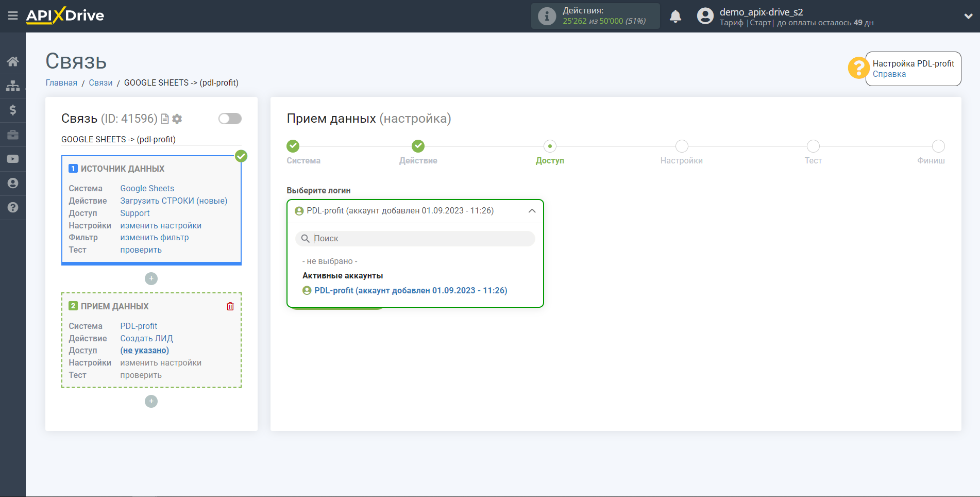Click the Поиск search field
This screenshot has width=980, height=497.
pos(415,239)
